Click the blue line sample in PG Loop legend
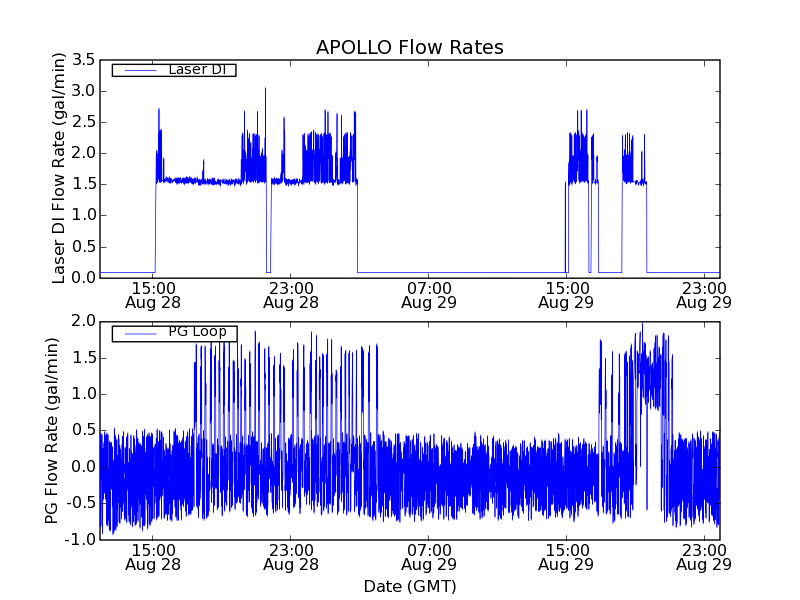 pos(138,332)
